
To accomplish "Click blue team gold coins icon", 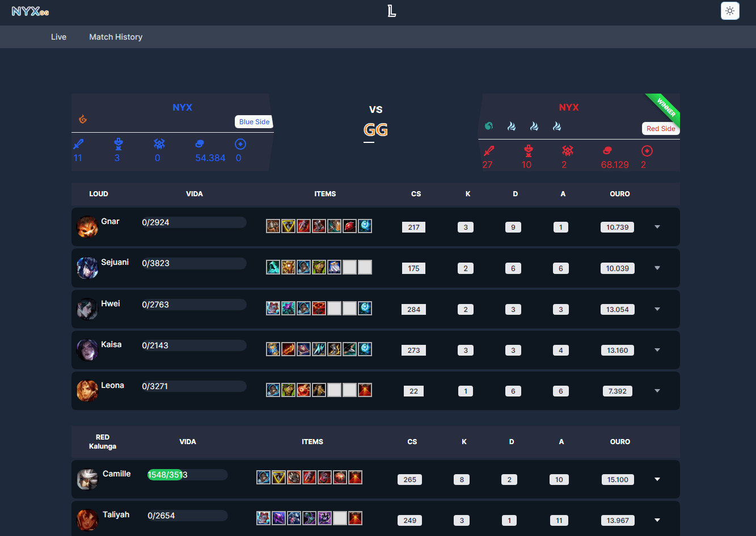I will point(200,144).
